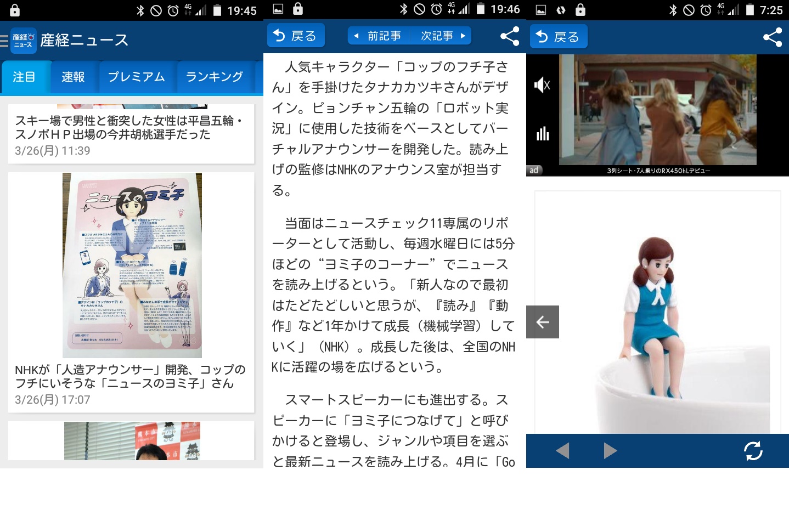Image resolution: width=789 pixels, height=532 pixels.
Task: Navigate forward with the bottom right triangle
Action: [610, 451]
